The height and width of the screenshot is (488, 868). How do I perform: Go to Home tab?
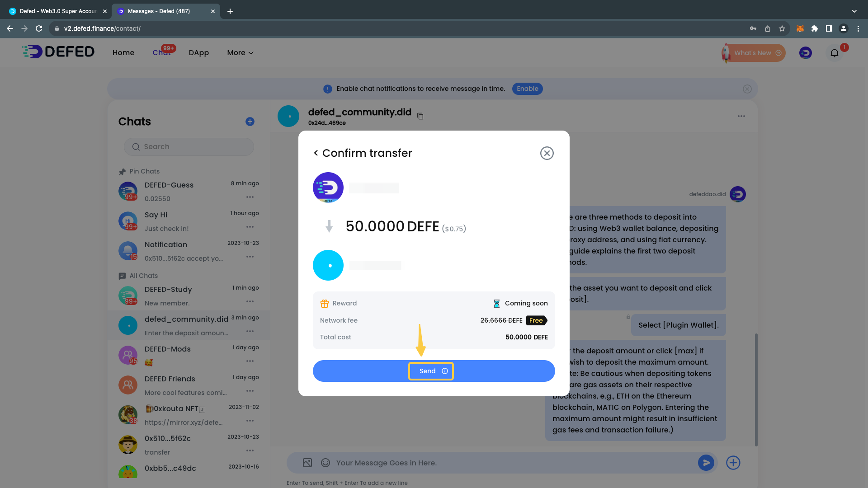123,53
